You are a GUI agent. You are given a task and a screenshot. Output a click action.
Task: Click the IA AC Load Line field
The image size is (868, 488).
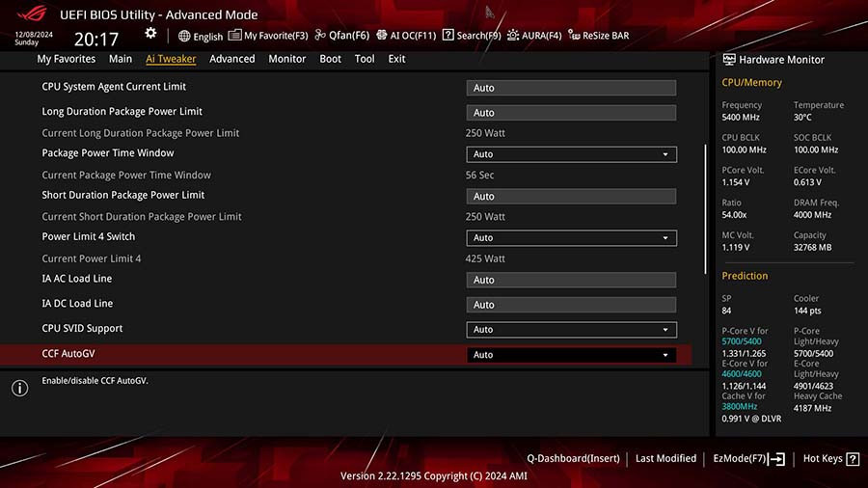pyautogui.click(x=571, y=280)
